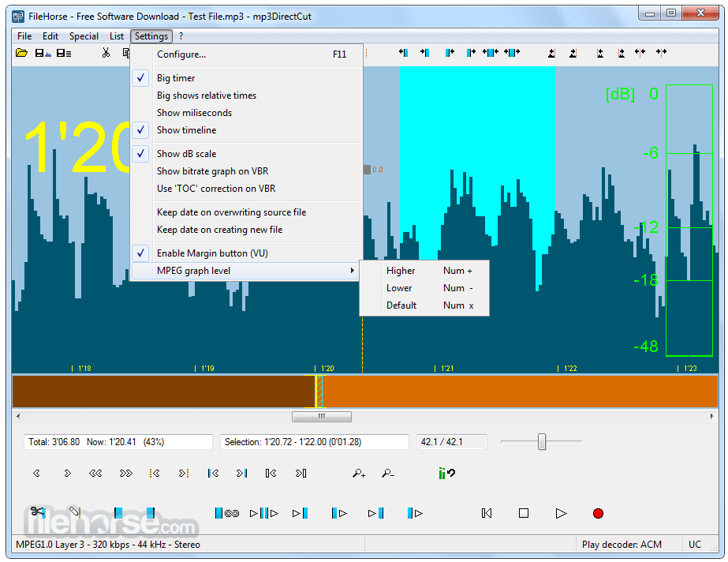Click the pencil edit icon in bottom row
The height and width of the screenshot is (562, 728).
[x=75, y=512]
